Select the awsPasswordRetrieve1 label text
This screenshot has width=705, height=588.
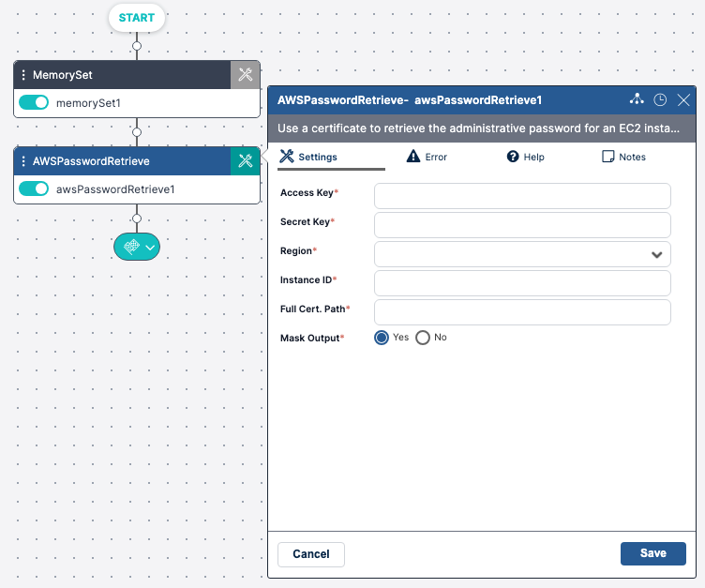tap(115, 189)
